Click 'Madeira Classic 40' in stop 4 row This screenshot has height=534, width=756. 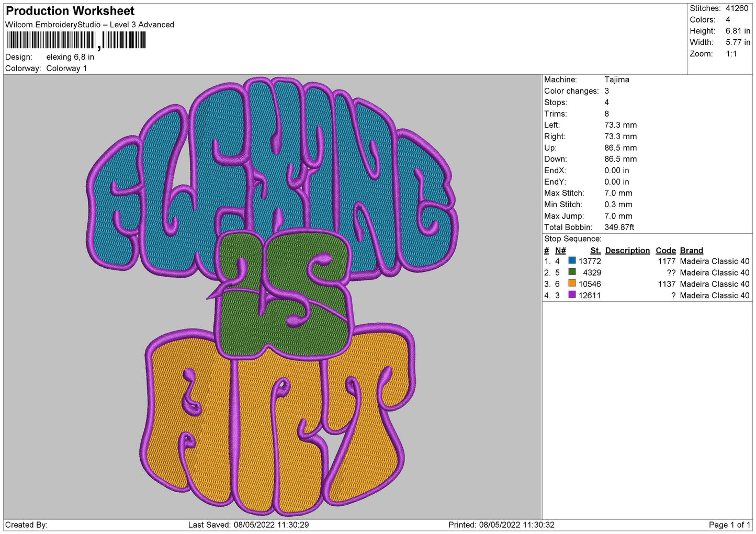[x=715, y=296]
